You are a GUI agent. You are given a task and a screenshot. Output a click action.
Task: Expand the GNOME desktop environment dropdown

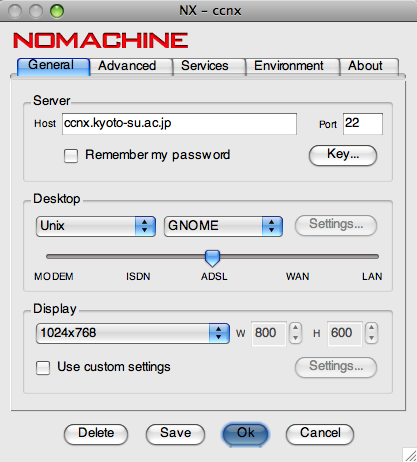pyautogui.click(x=223, y=226)
